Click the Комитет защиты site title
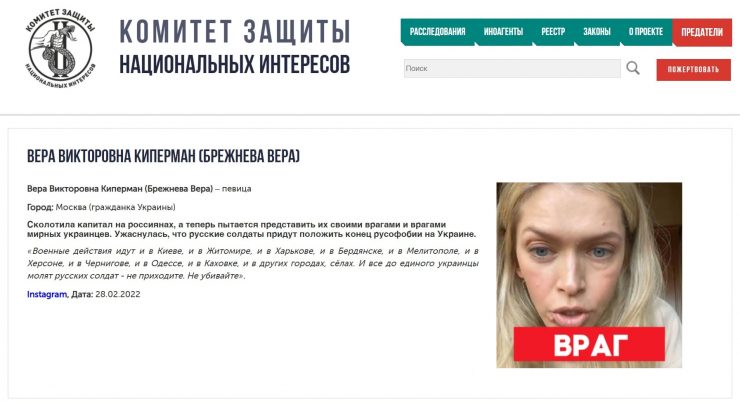 pos(235,32)
